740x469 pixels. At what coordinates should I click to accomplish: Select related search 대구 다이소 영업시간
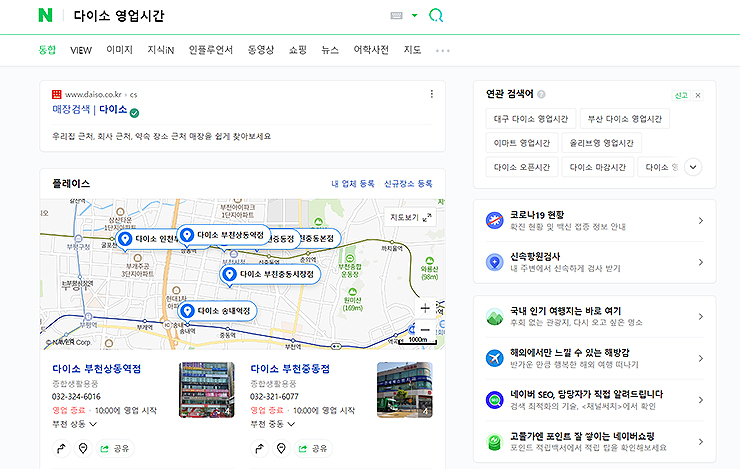531,119
